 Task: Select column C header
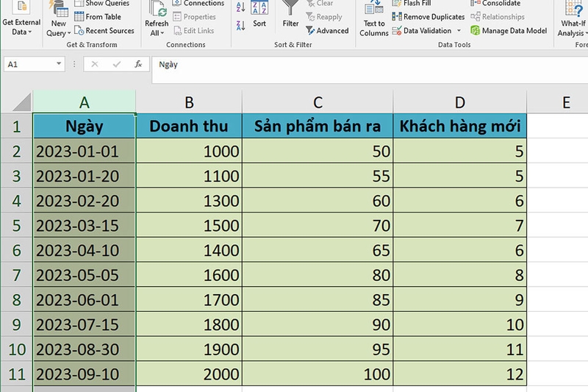[x=318, y=102]
